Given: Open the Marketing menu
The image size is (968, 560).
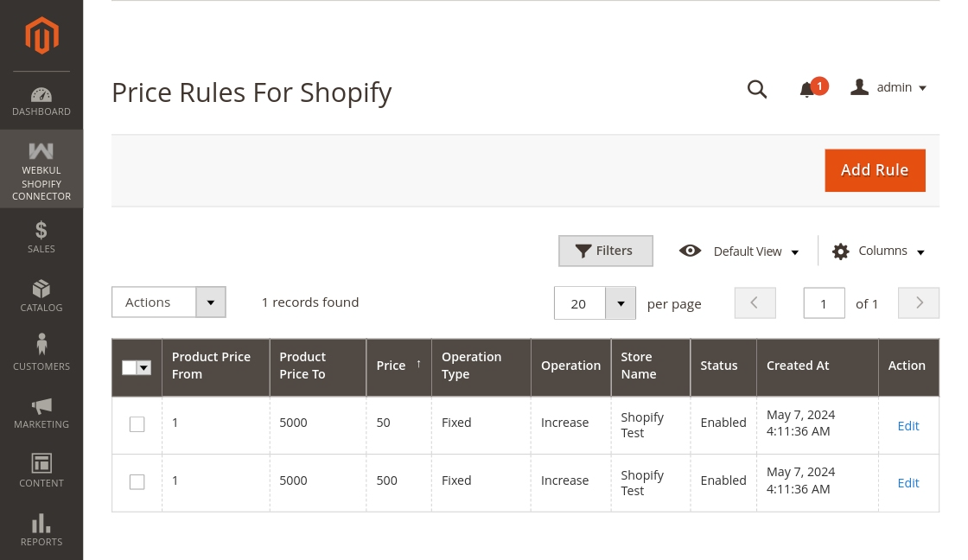Looking at the screenshot, I should pos(41,412).
